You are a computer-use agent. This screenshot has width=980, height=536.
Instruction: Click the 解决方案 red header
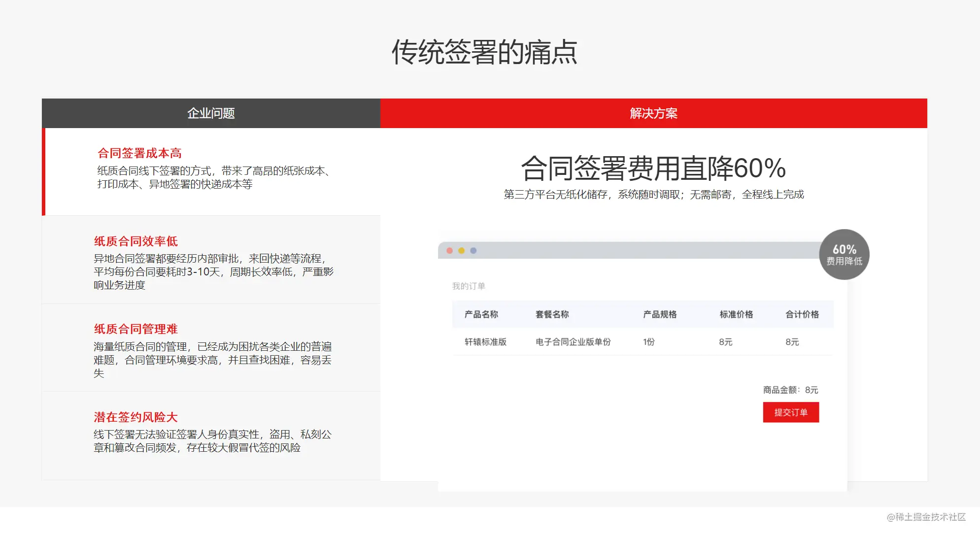pos(653,113)
